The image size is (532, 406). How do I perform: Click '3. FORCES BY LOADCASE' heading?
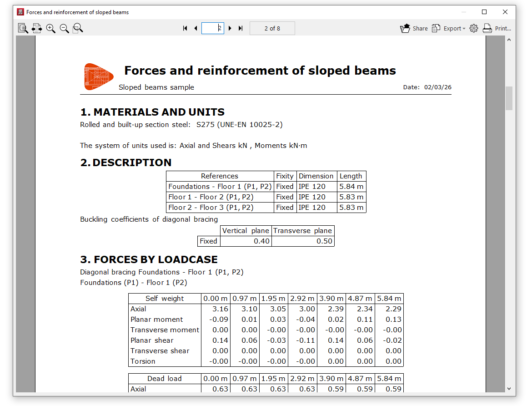click(x=149, y=259)
